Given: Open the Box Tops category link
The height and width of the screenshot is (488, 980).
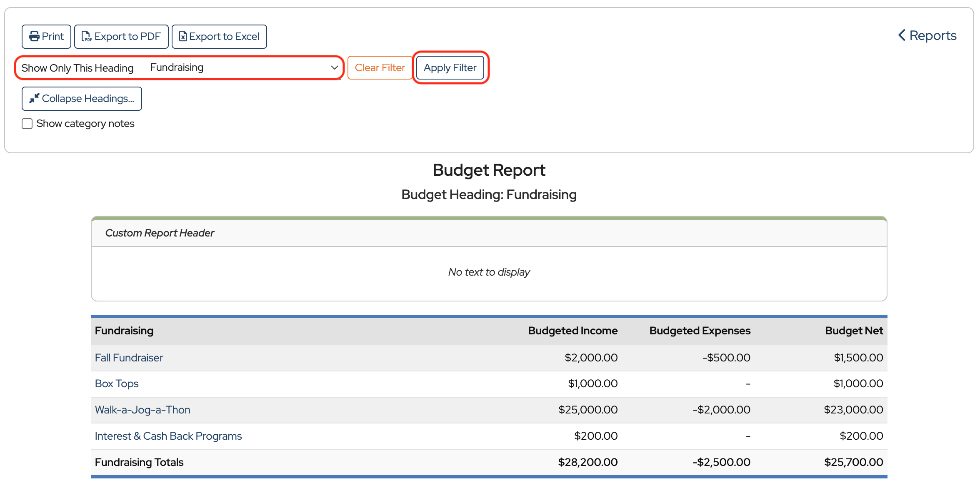Looking at the screenshot, I should (x=117, y=383).
